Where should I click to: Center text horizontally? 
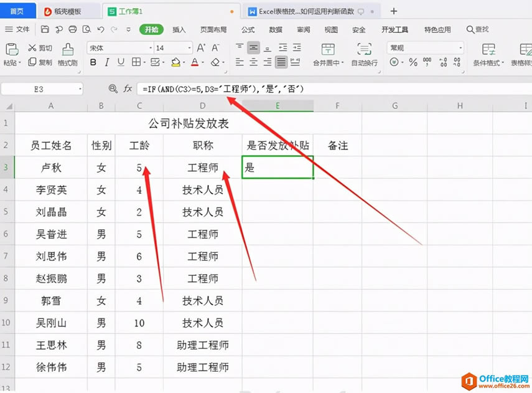[x=253, y=62]
